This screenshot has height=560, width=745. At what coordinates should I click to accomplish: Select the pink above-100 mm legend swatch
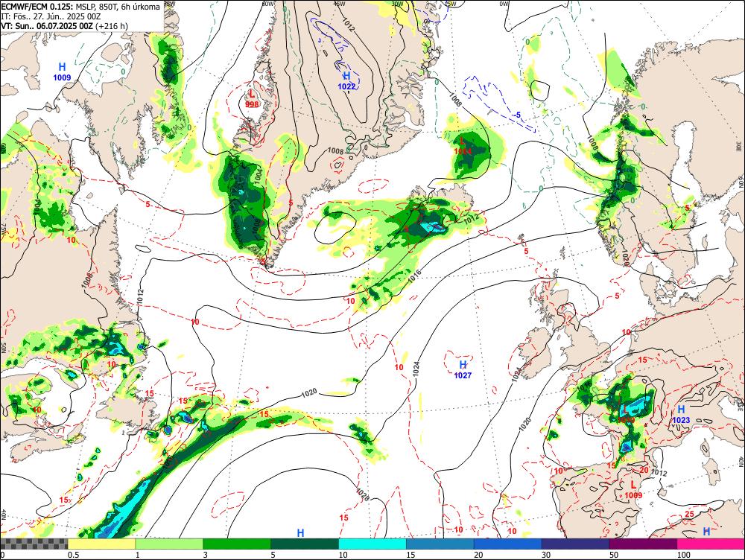(x=711, y=544)
